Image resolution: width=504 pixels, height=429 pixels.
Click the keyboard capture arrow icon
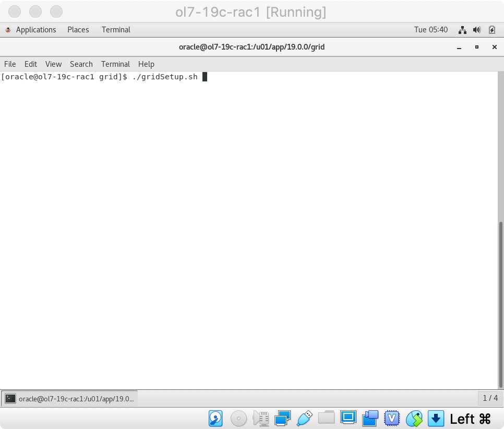click(436, 419)
